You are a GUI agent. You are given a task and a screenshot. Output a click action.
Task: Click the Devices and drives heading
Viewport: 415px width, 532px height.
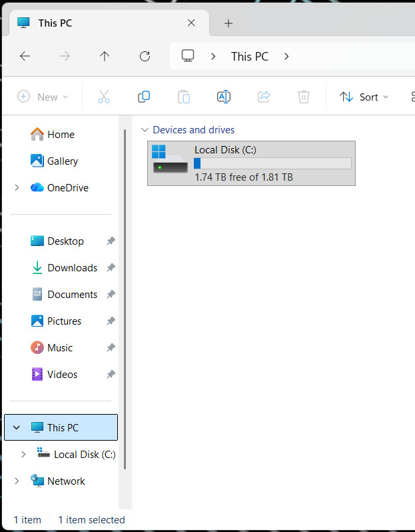click(194, 130)
